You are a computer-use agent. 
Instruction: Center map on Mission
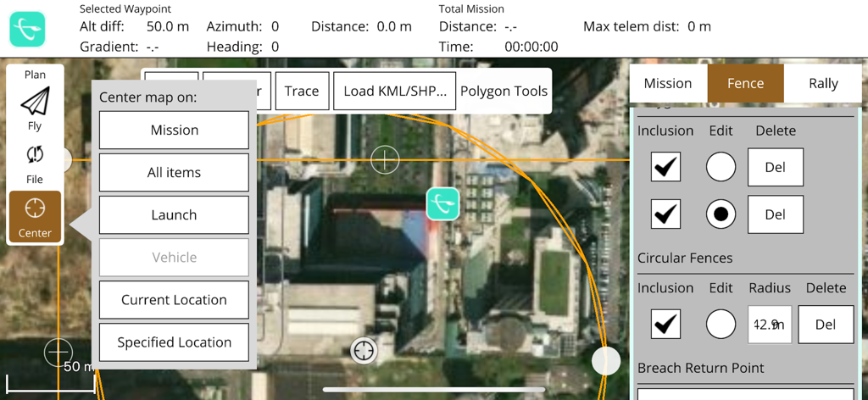(x=174, y=130)
